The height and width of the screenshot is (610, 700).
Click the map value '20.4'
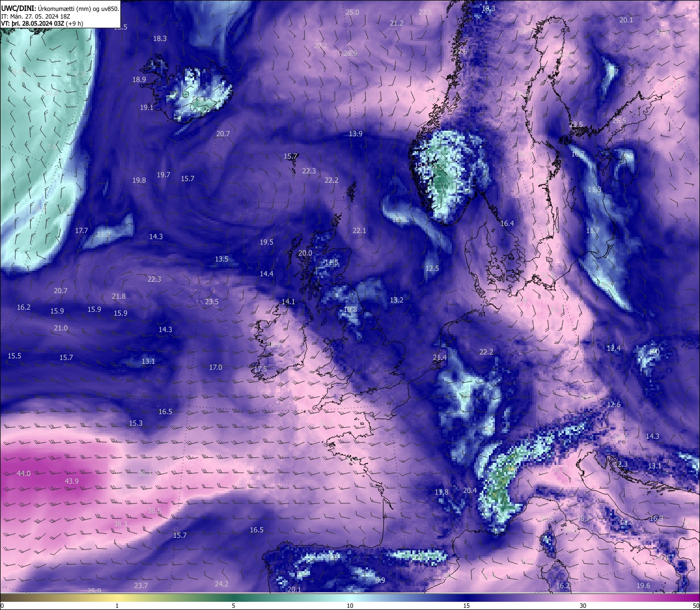pyautogui.click(x=470, y=490)
